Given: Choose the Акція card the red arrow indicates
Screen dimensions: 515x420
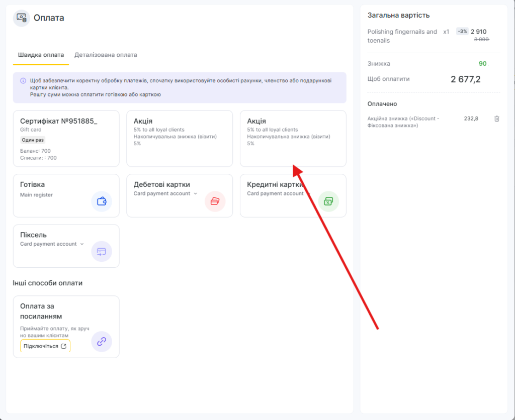Looking at the screenshot, I should (x=293, y=138).
